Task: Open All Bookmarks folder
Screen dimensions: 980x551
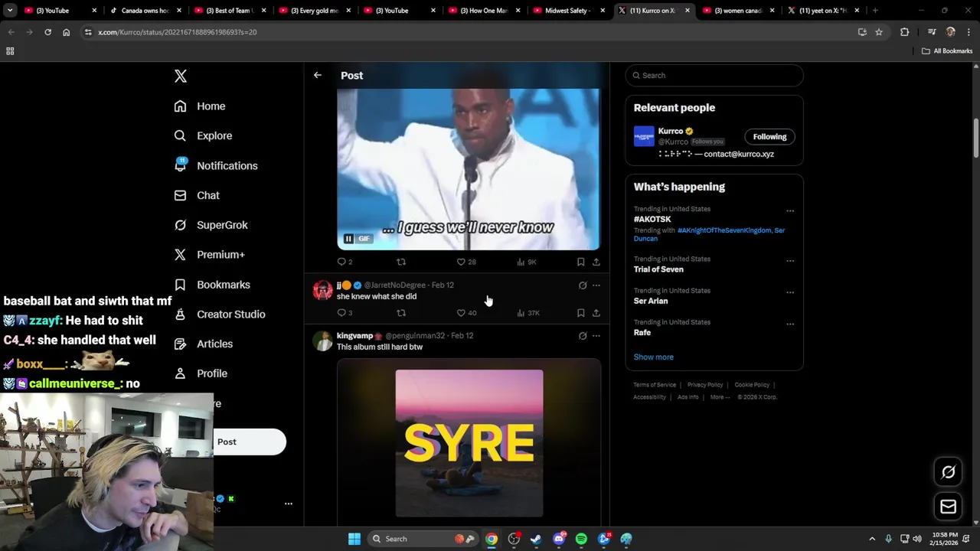Action: coord(947,51)
